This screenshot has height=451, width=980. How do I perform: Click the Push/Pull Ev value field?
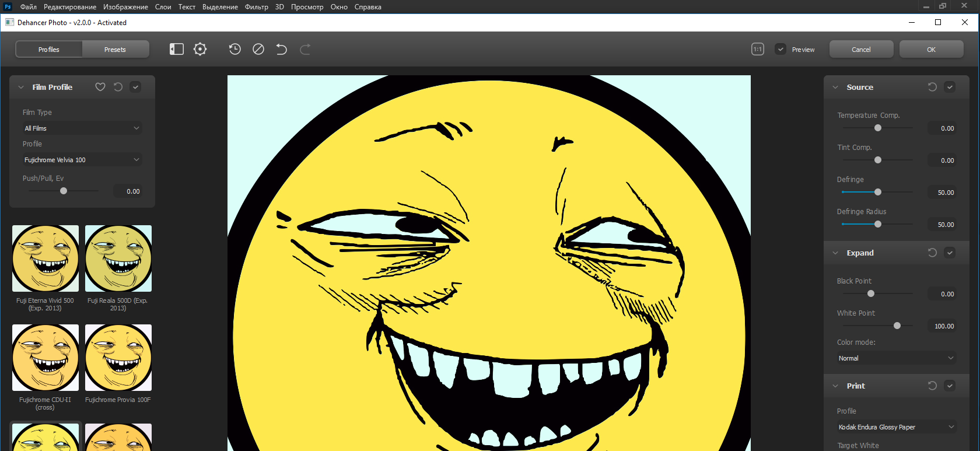128,191
